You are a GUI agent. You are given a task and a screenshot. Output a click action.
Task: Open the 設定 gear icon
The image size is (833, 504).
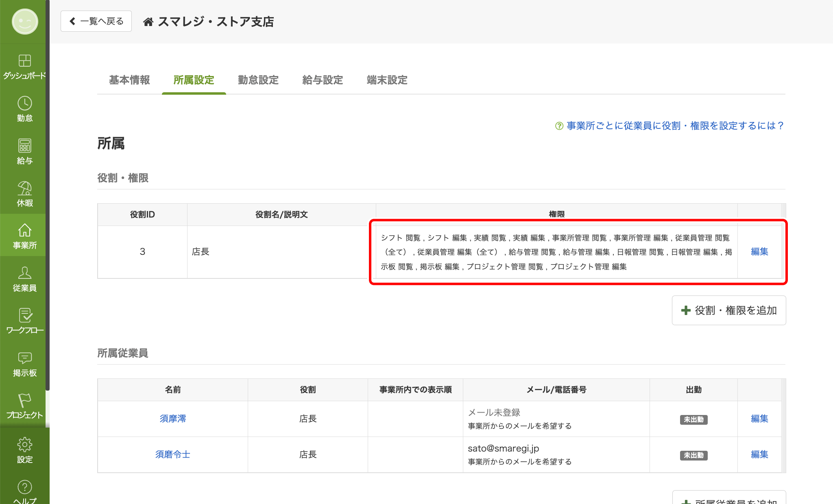[x=24, y=445]
